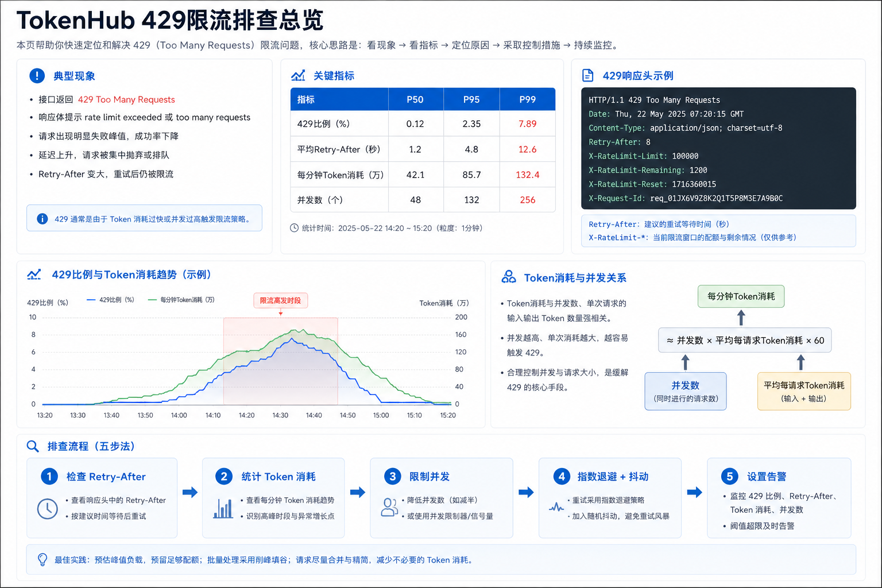Image resolution: width=882 pixels, height=588 pixels.
Task: Click the X-RateLimit-Reset line
Action: [652, 184]
